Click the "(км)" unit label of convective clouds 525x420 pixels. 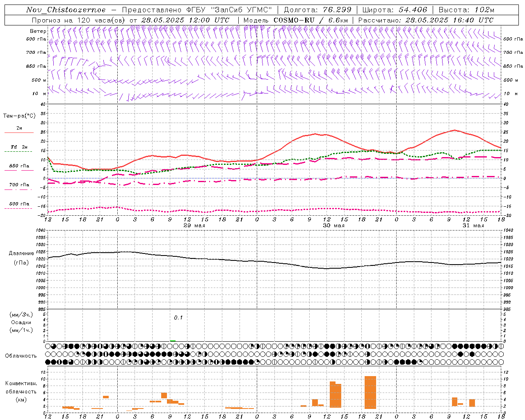click(21, 399)
